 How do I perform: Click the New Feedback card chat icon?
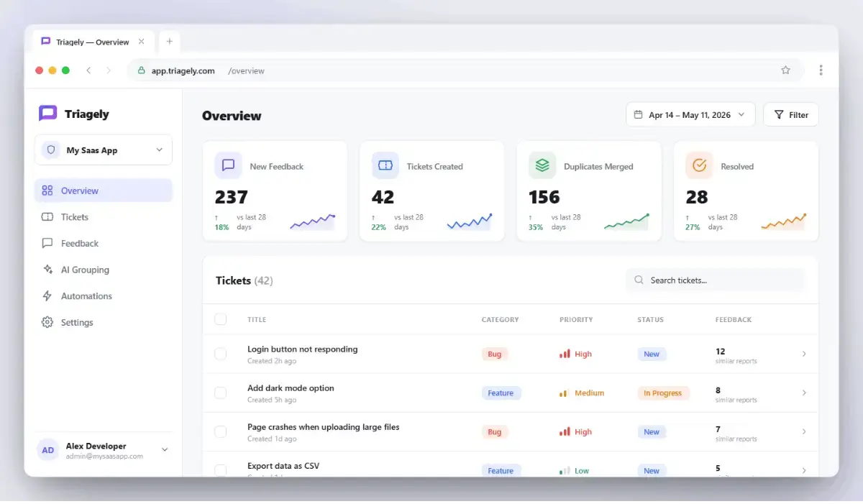click(228, 165)
